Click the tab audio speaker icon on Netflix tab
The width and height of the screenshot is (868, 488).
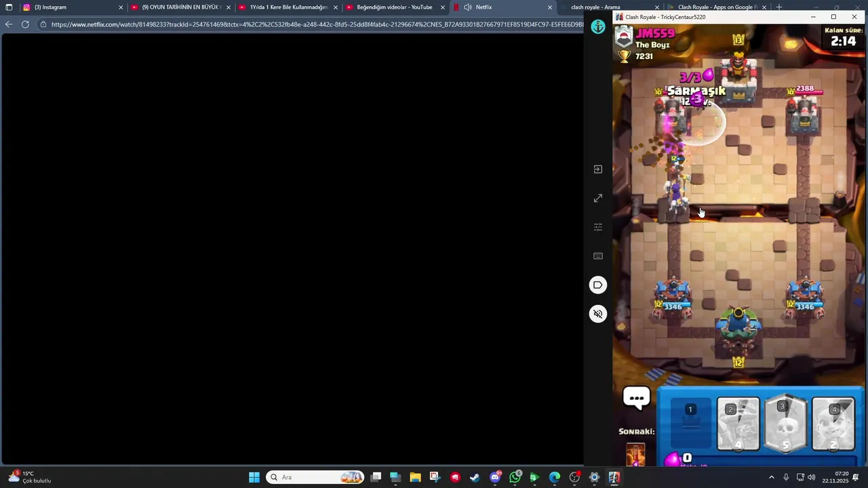[x=468, y=7]
